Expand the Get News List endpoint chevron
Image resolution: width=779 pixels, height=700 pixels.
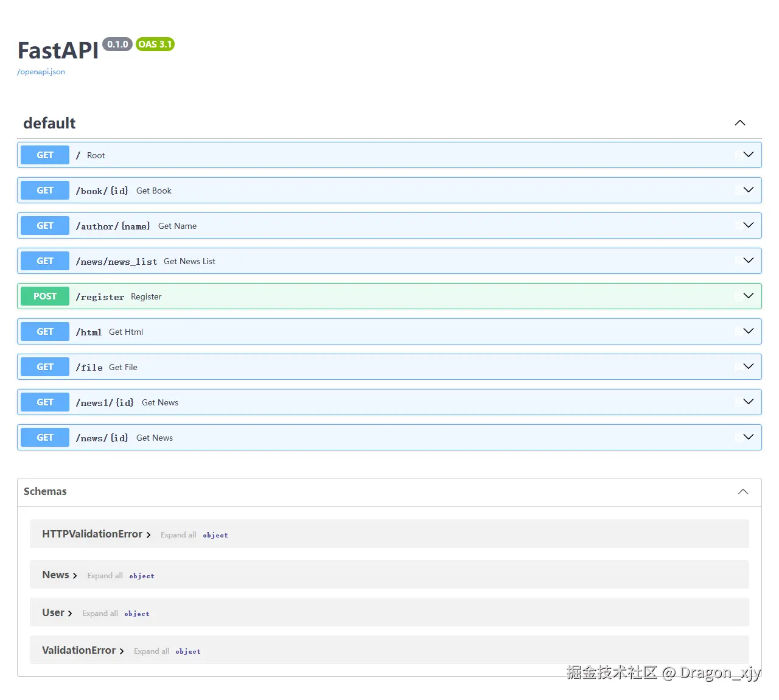pyautogui.click(x=749, y=261)
